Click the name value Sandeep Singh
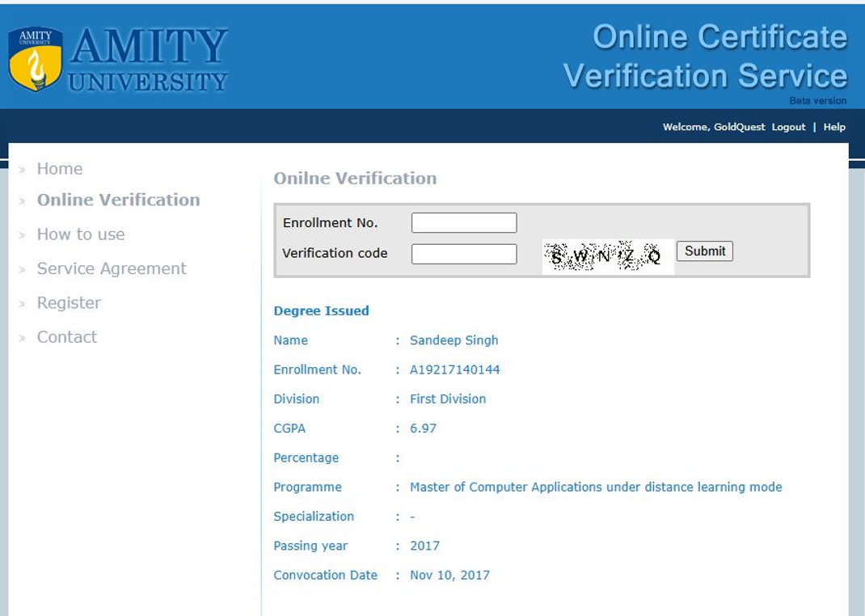Viewport: 865px width, 616px height. 454,340
